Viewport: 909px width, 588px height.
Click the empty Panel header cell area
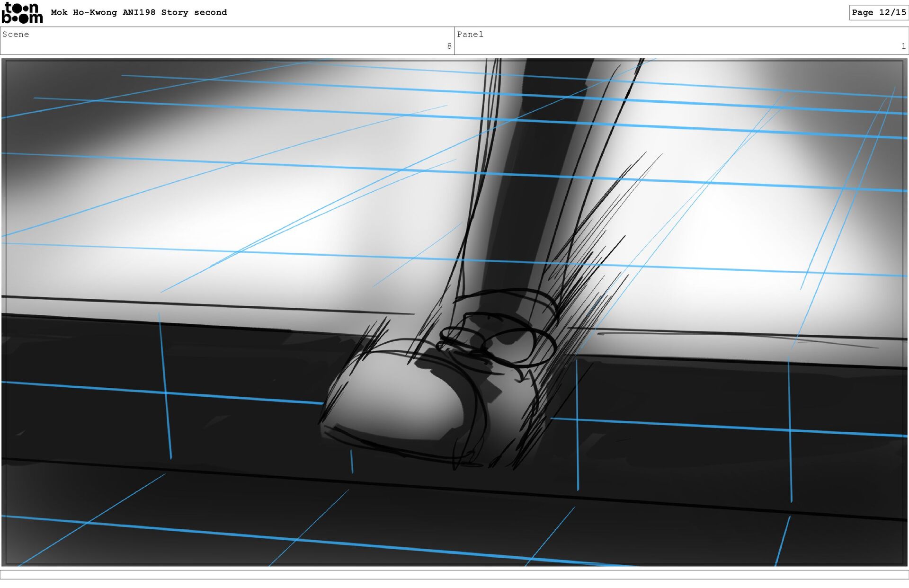pyautogui.click(x=682, y=43)
